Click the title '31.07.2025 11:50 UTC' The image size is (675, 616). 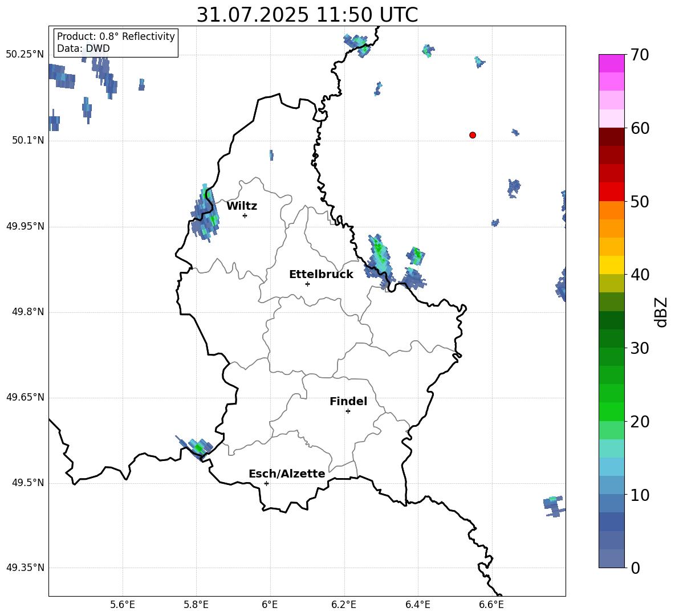307,15
